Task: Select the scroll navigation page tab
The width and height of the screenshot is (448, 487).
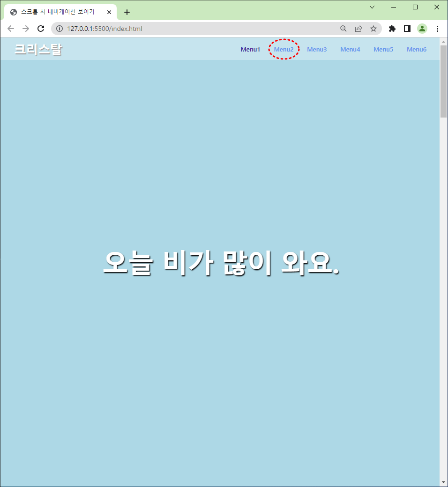Action: coord(60,12)
